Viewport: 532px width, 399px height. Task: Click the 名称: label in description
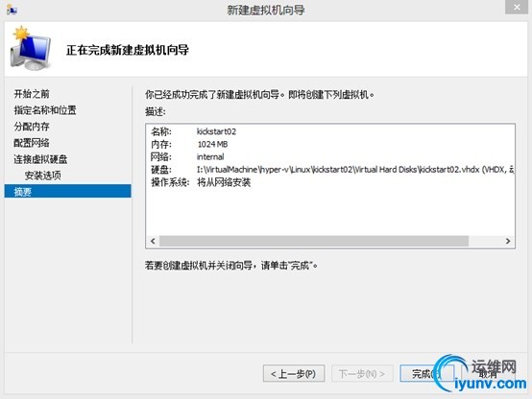161,131
